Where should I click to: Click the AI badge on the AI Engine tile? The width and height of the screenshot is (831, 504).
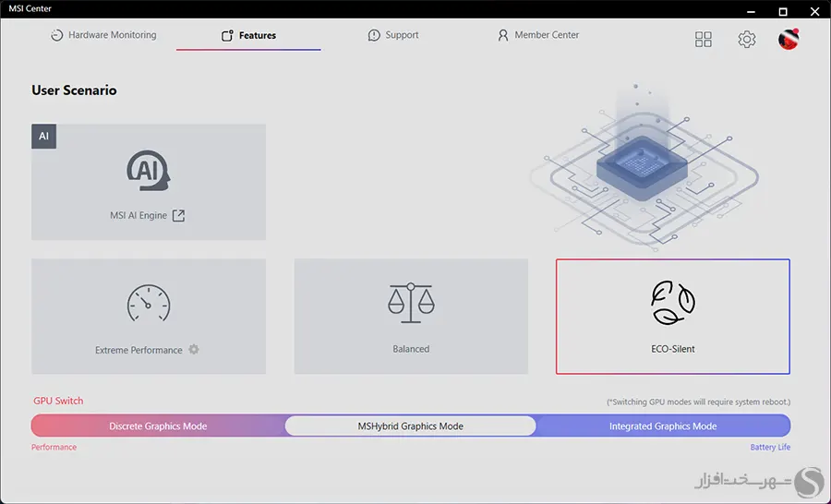pos(43,137)
